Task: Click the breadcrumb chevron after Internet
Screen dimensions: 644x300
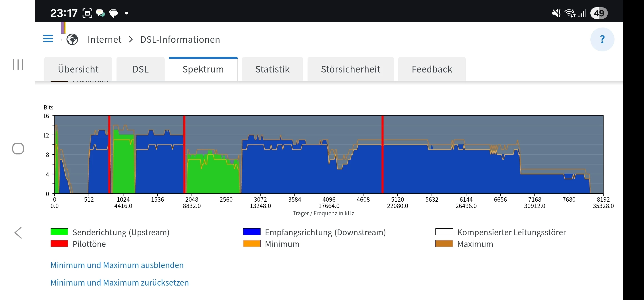Action: [x=131, y=39]
